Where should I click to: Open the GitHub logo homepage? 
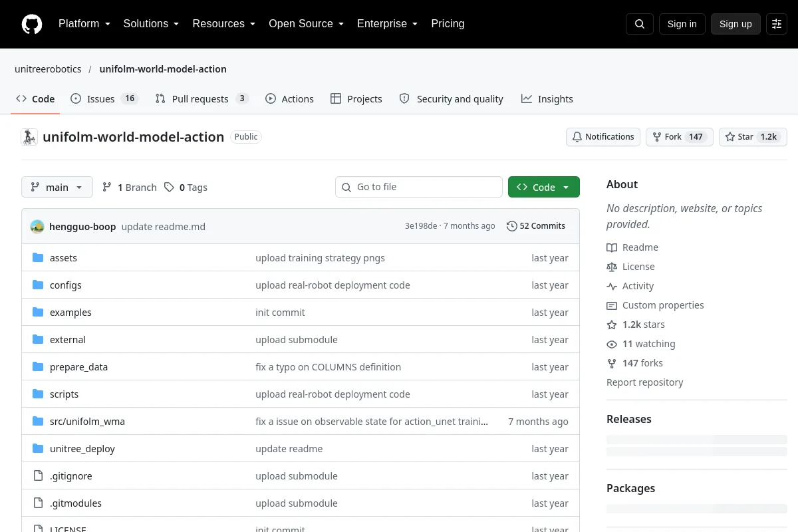(32, 24)
